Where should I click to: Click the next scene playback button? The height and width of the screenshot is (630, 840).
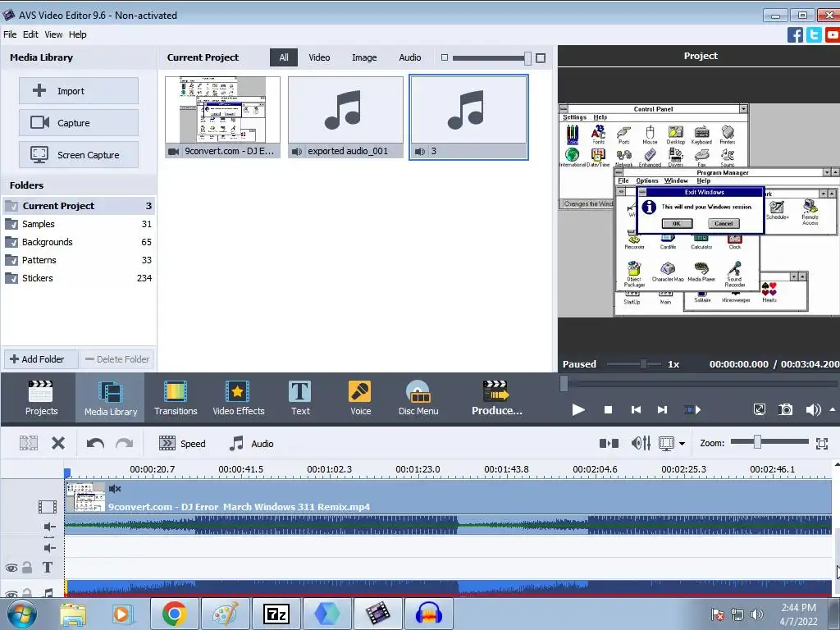[x=692, y=410]
